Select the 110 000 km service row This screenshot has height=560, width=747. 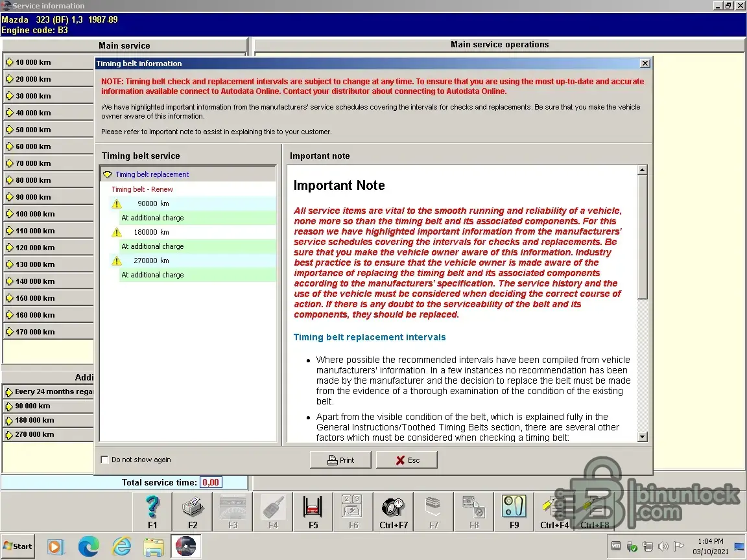coord(49,231)
